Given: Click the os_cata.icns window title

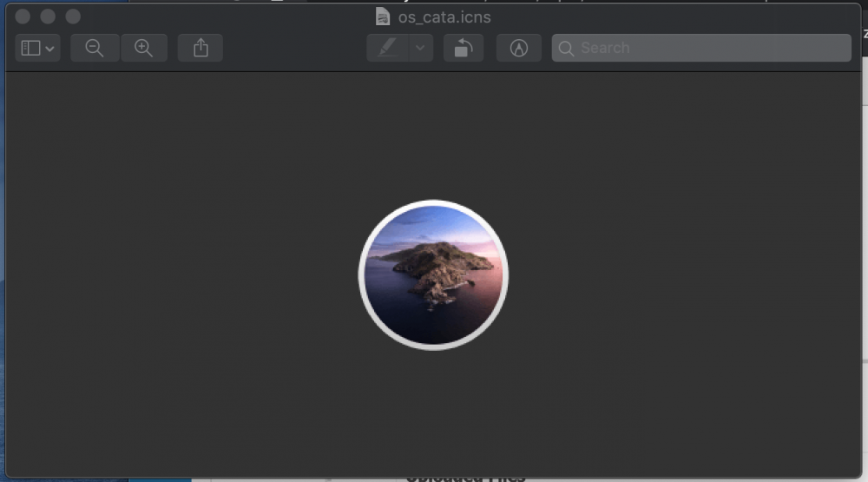Looking at the screenshot, I should (x=444, y=17).
